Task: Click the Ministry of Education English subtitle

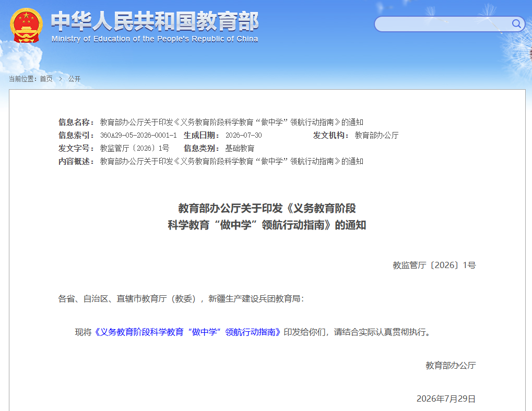Action: tap(155, 39)
